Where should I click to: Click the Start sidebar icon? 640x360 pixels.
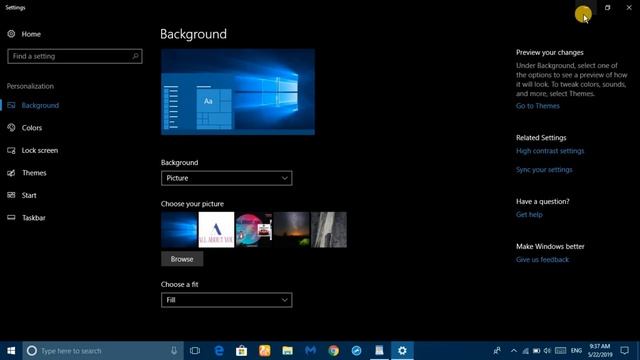[x=11, y=195]
